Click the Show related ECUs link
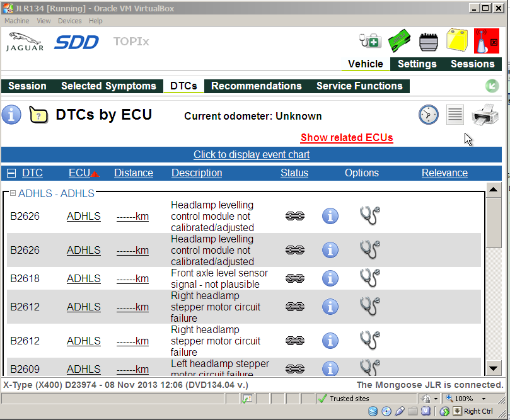Image resolution: width=510 pixels, height=420 pixels. [347, 137]
